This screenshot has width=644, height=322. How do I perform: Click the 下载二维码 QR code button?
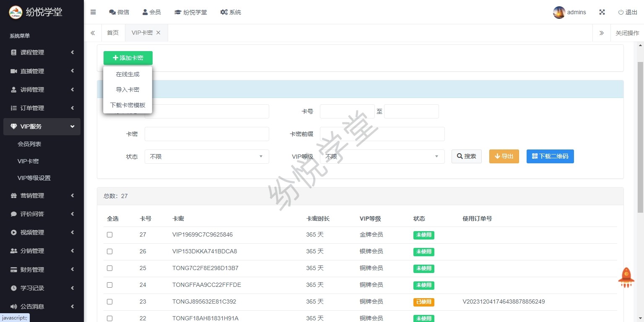pos(550,156)
